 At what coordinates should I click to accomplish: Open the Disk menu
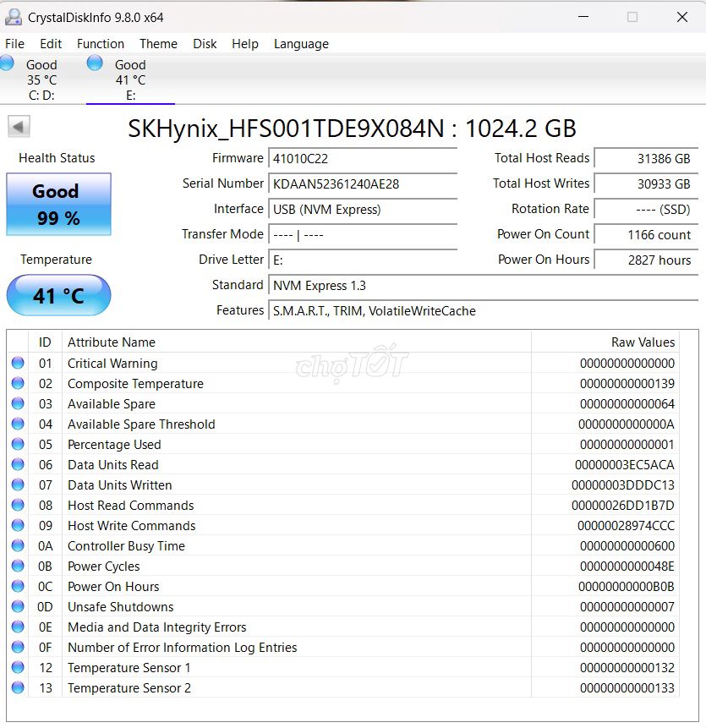point(205,43)
